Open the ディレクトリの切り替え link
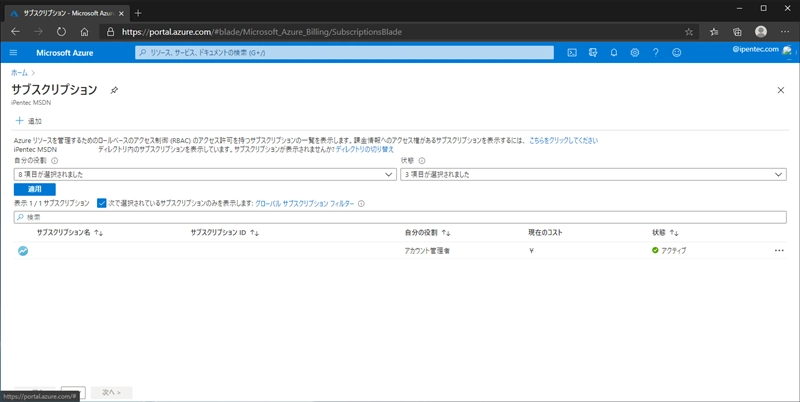The image size is (800, 402). click(x=365, y=149)
